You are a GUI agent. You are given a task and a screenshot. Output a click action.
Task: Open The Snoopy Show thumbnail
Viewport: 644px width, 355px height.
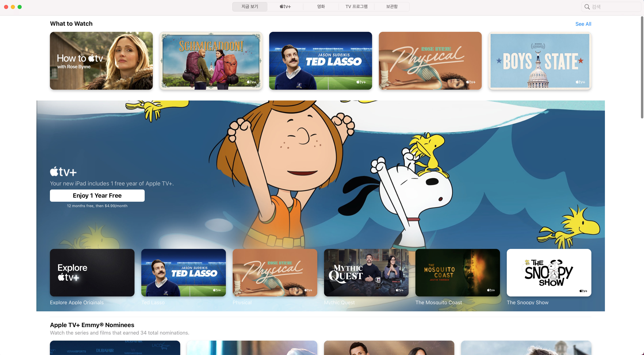(549, 272)
